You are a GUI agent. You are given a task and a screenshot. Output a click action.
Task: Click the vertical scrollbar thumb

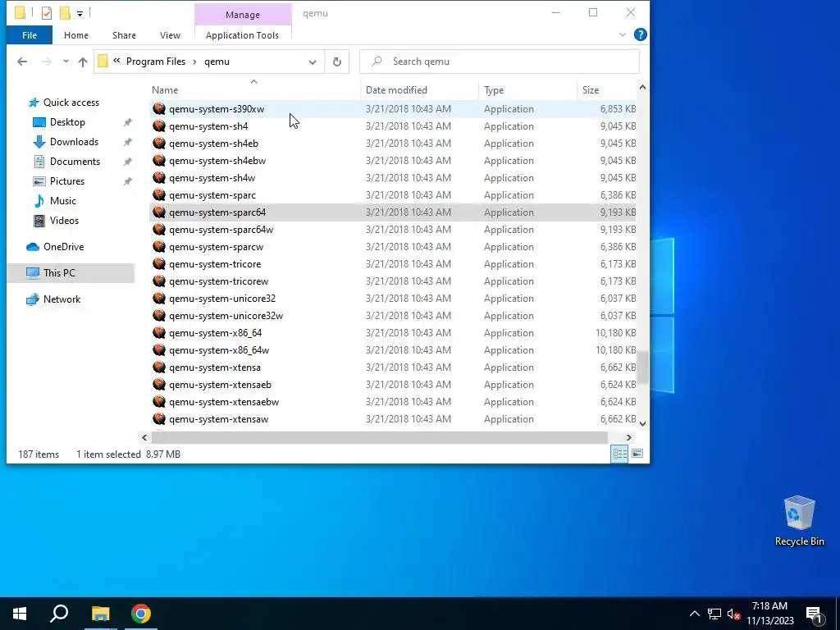(643, 367)
